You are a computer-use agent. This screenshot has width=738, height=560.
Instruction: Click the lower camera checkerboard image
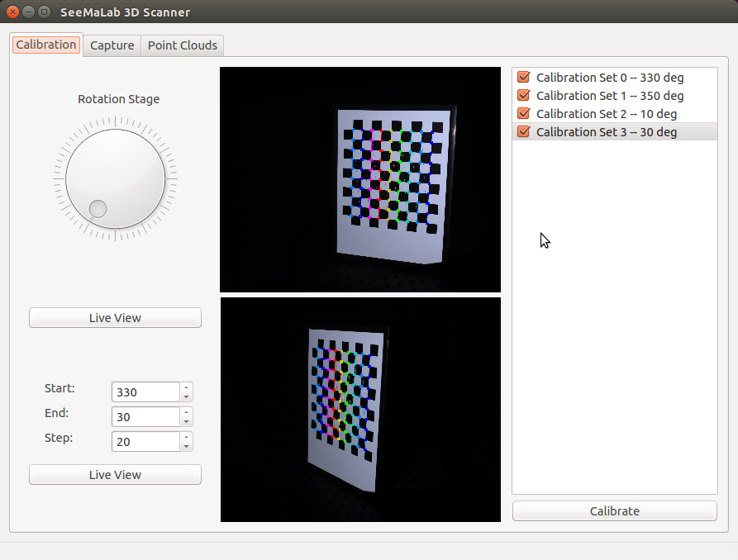coord(360,410)
